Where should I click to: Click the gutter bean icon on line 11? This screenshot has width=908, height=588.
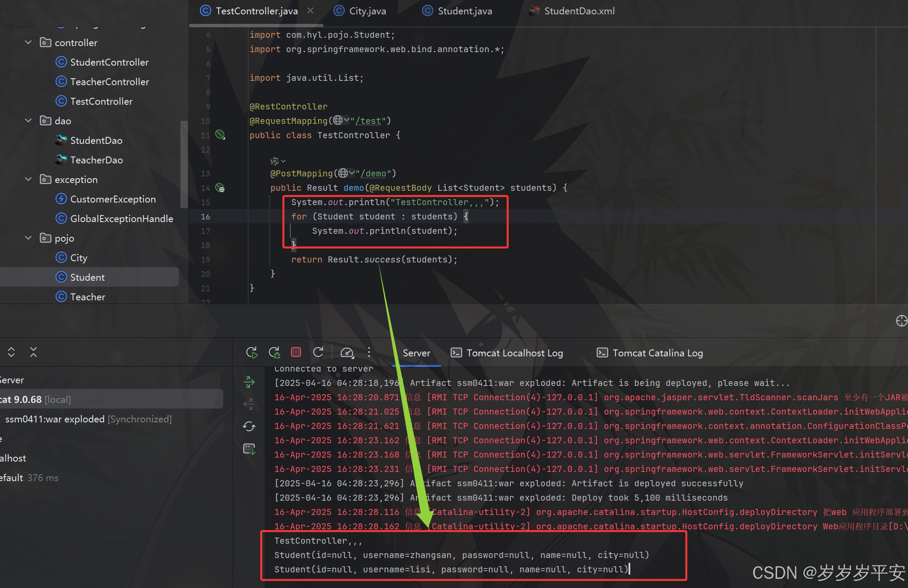pyautogui.click(x=220, y=135)
